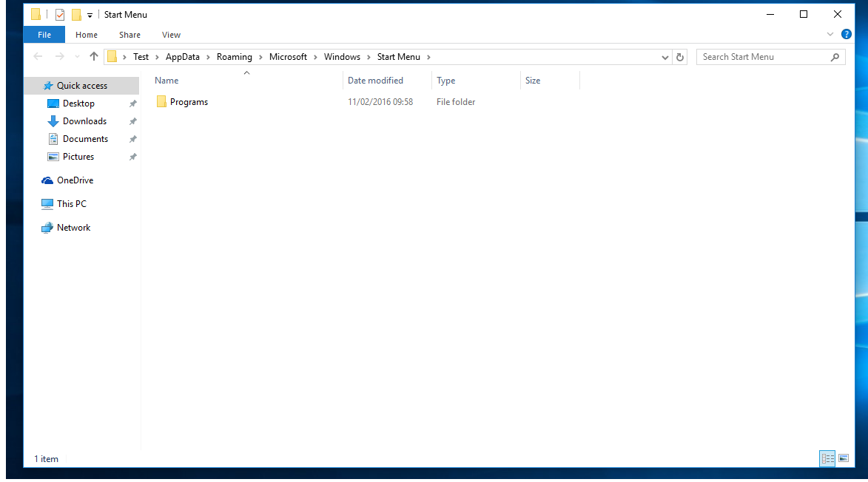The image size is (868, 482).
Task: Click the New folder icon in the title bar
Action: point(76,15)
